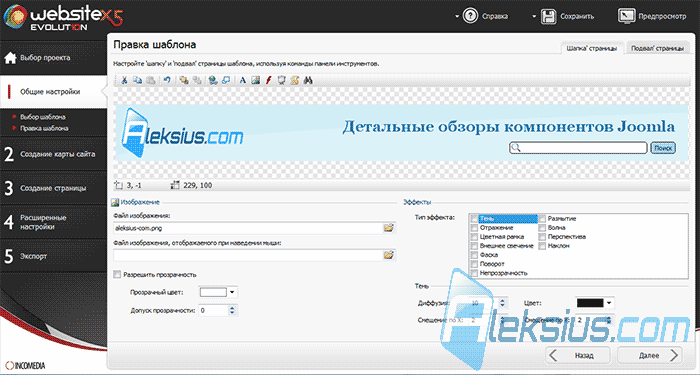Browse for the image file with folder icon
The image size is (700, 375).
point(389,228)
